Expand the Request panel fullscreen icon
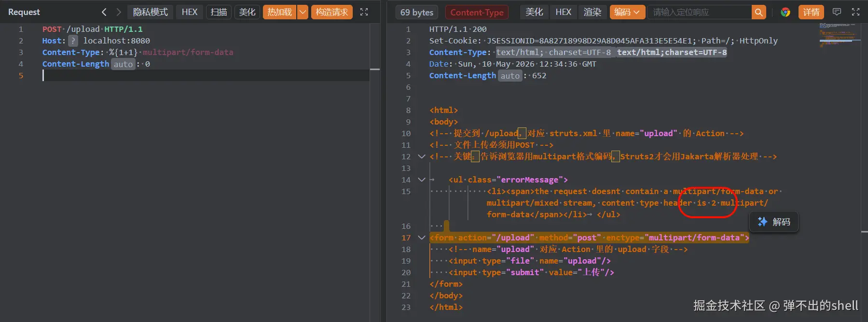 [364, 12]
